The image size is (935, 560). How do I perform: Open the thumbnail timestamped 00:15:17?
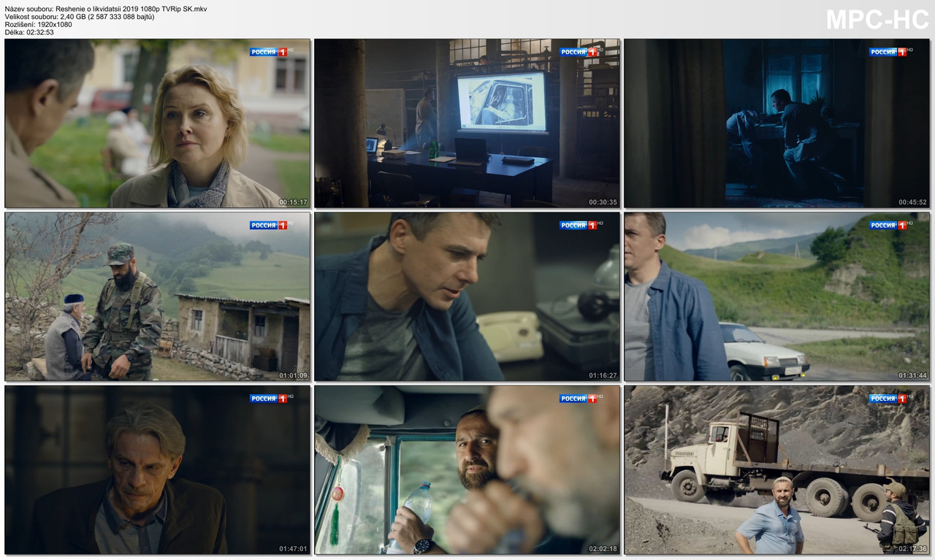(157, 123)
